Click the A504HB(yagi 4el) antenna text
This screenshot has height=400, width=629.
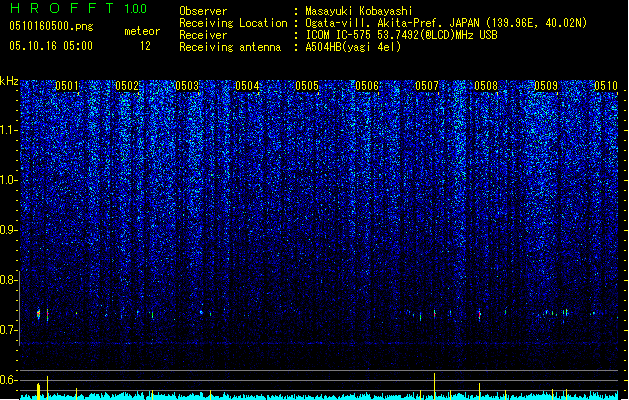tap(353, 47)
